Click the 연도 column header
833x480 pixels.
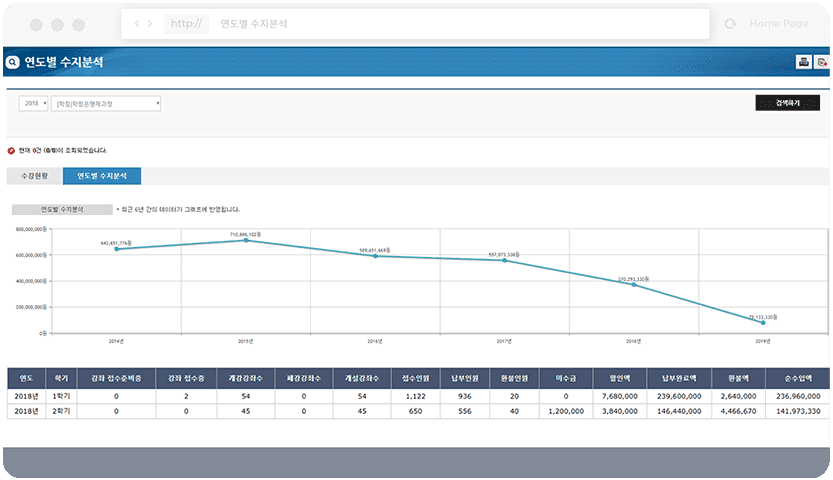pos(27,379)
